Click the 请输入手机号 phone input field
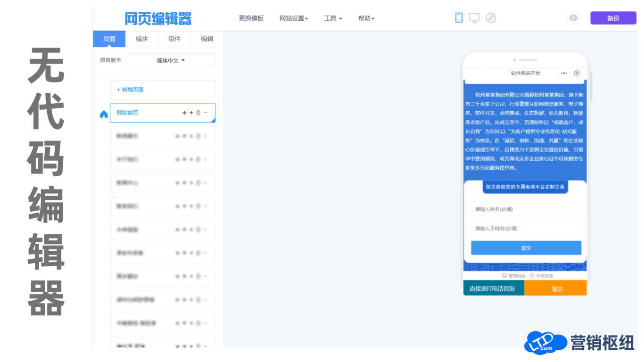The image size is (644, 362). pyautogui.click(x=526, y=229)
